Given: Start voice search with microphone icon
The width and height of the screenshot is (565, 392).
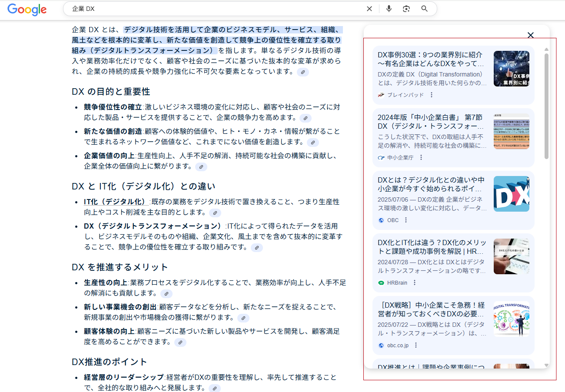Looking at the screenshot, I should point(389,9).
